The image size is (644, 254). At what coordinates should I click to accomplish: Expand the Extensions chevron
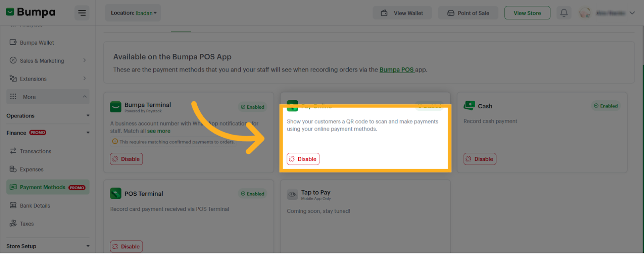coord(85,78)
